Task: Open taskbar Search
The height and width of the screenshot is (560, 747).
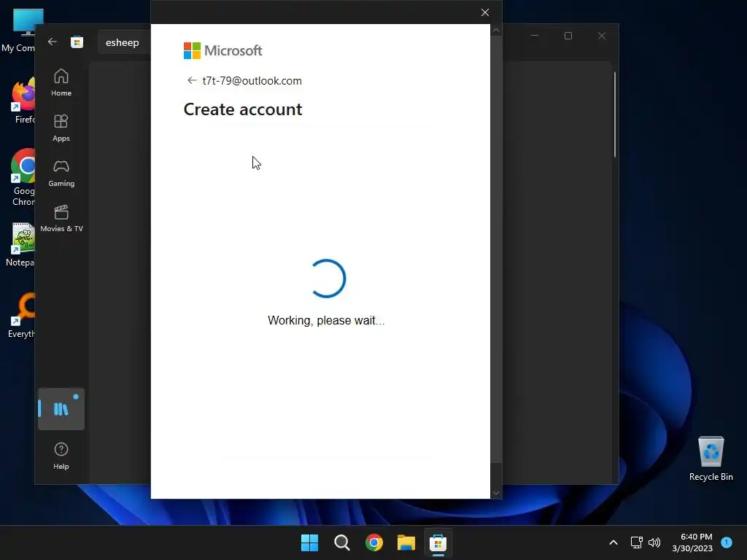Action: coord(342,542)
